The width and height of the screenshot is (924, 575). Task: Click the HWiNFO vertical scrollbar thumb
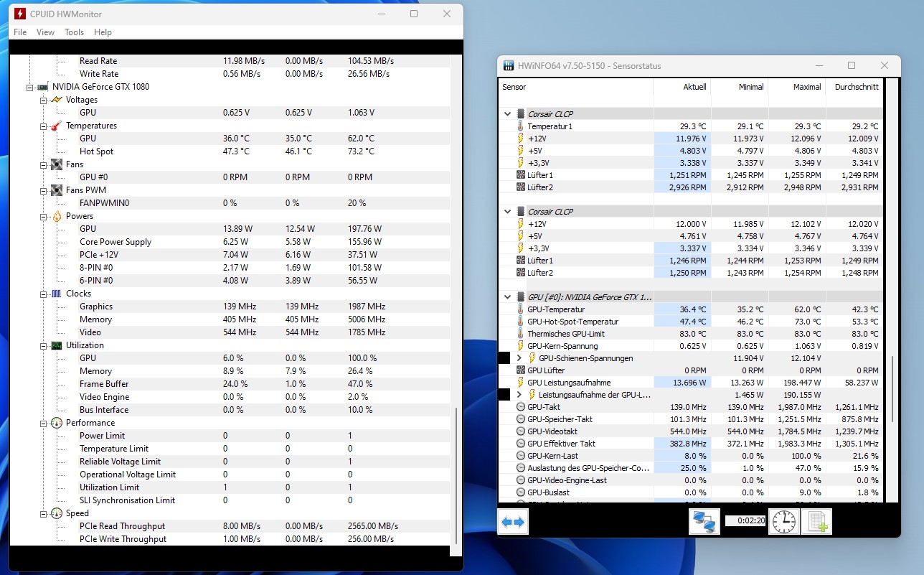892,388
